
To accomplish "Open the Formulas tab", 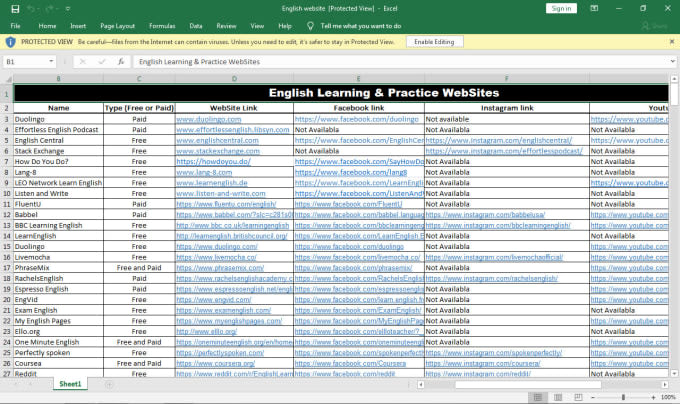I will click(162, 26).
